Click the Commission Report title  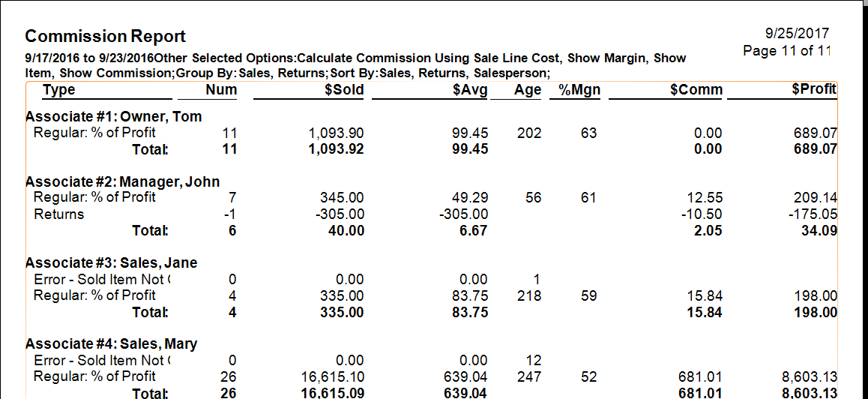click(105, 36)
